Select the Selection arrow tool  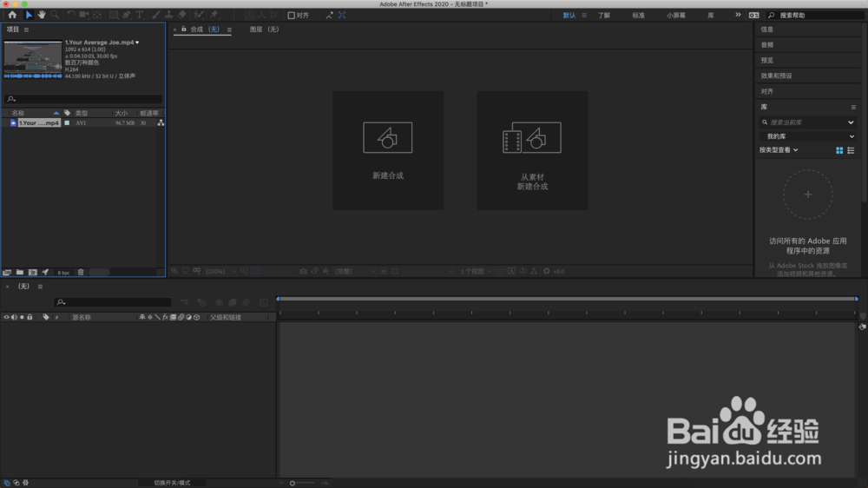(29, 15)
